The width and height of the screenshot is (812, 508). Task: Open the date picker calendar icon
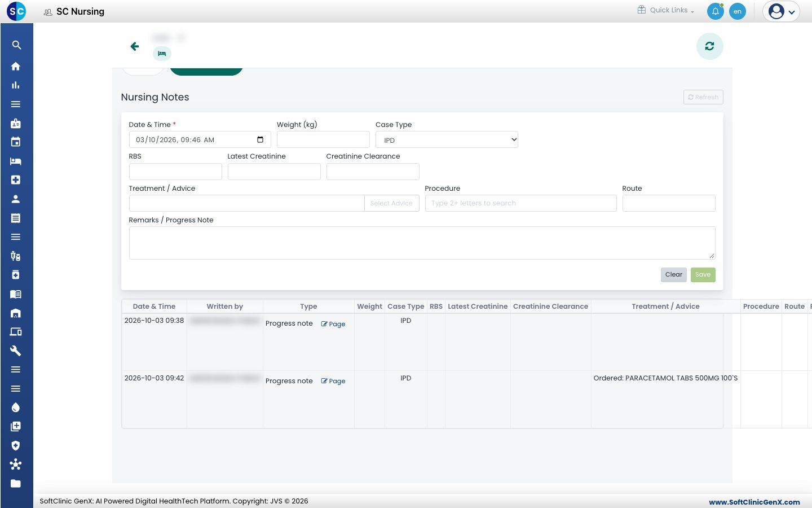tap(260, 139)
